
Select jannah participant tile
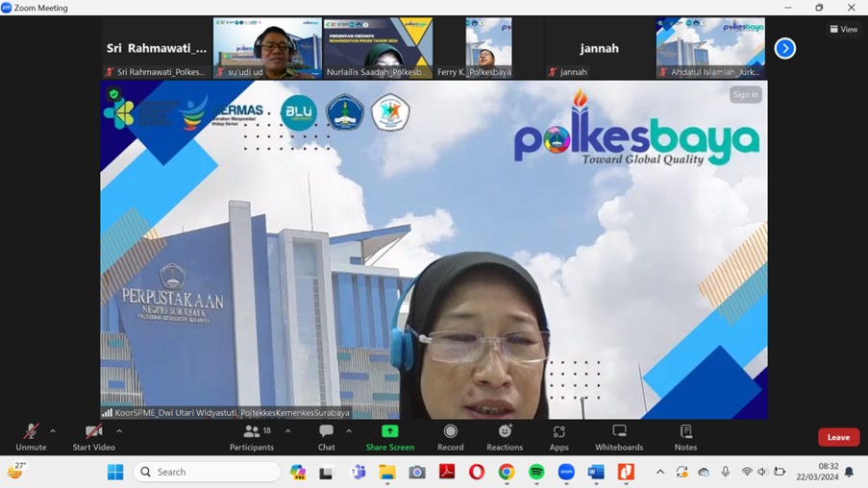[x=600, y=48]
